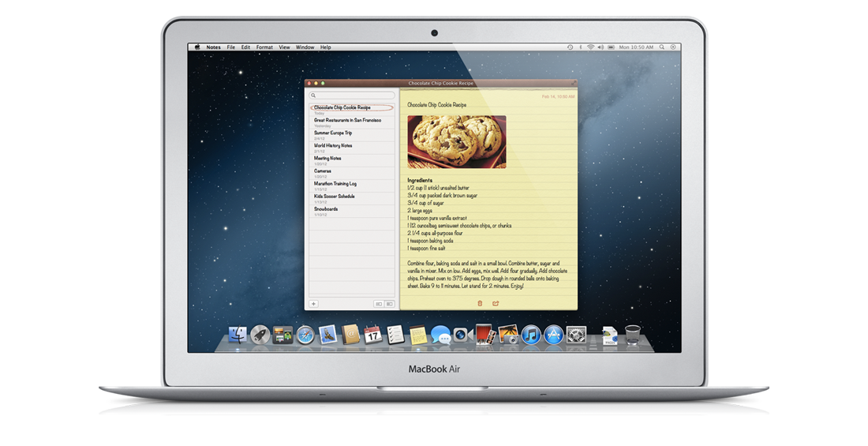Open the View menu
Image resolution: width=868 pixels, height=446 pixels.
(x=284, y=47)
